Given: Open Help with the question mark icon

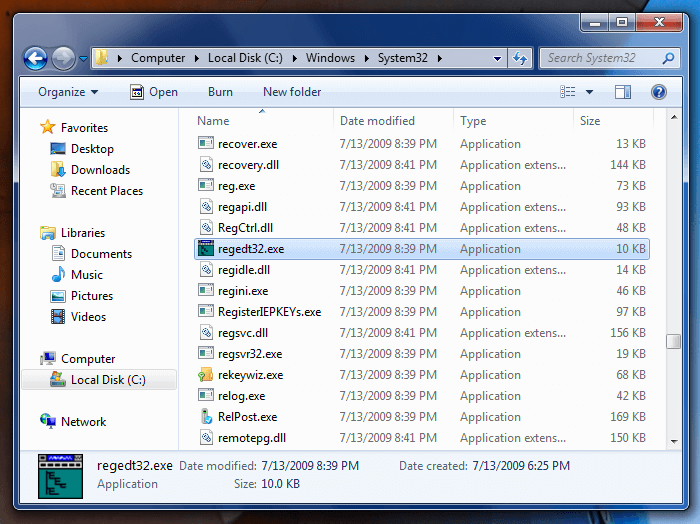Looking at the screenshot, I should tap(658, 92).
